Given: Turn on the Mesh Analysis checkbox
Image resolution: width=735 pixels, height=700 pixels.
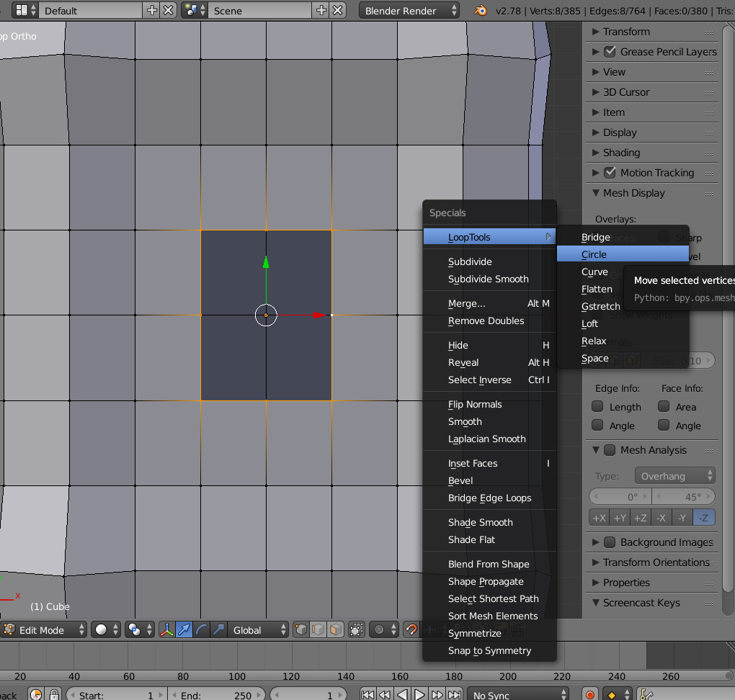Looking at the screenshot, I should pos(609,450).
